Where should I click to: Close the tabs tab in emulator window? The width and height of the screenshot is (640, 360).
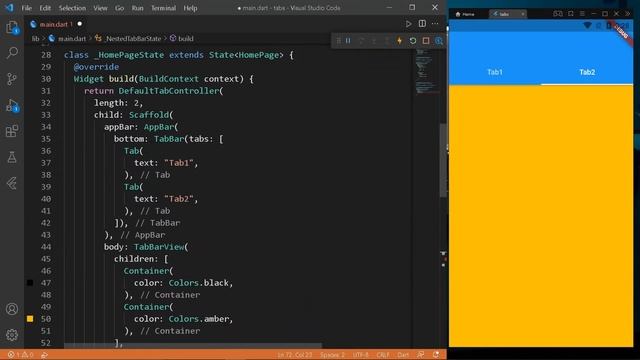pos(522,14)
